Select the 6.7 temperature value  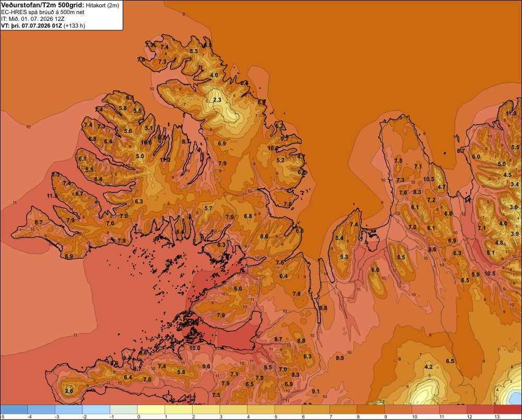[x=79, y=194]
